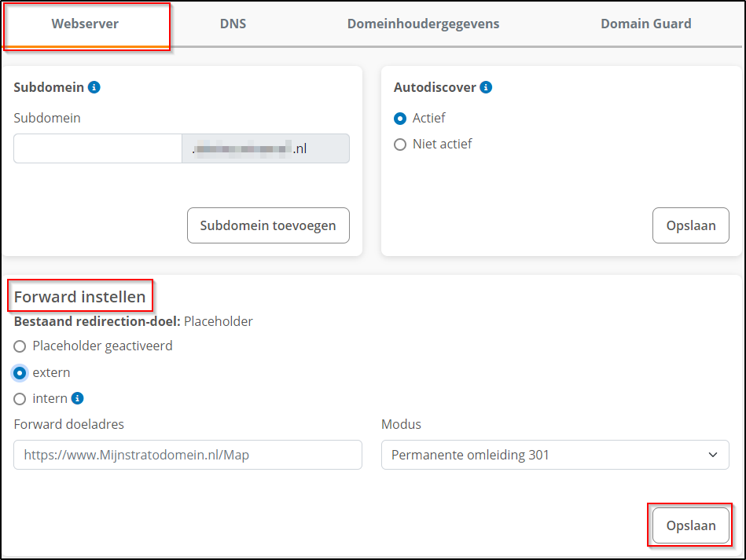The width and height of the screenshot is (746, 560).
Task: Switch to the Webserver tab
Action: 85,24
